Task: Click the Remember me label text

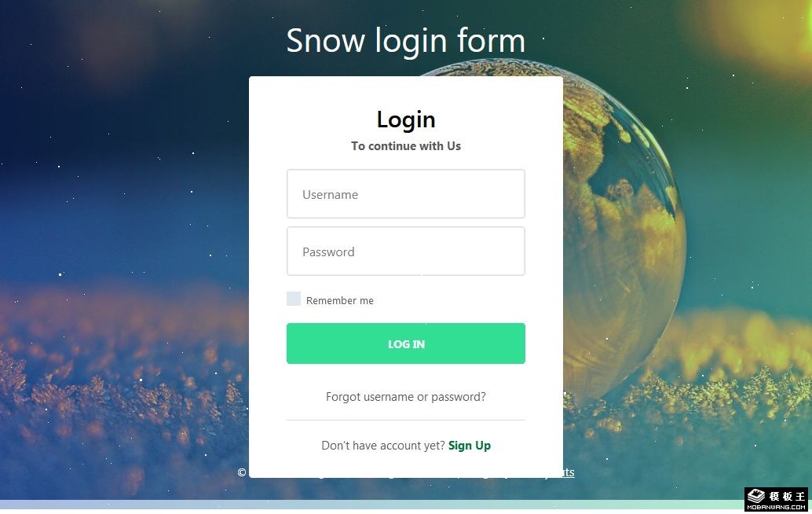Action: point(340,300)
